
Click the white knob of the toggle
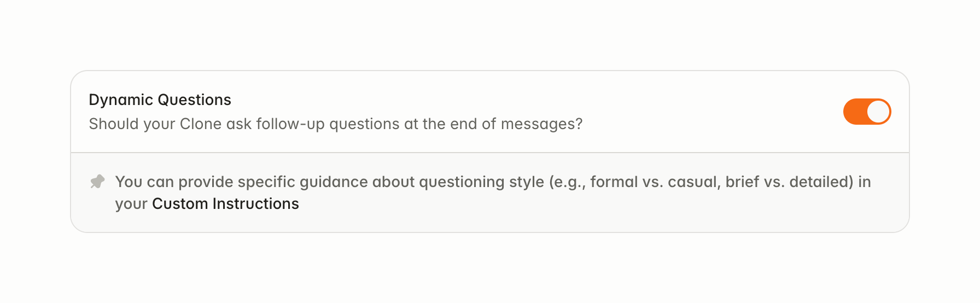pos(878,112)
